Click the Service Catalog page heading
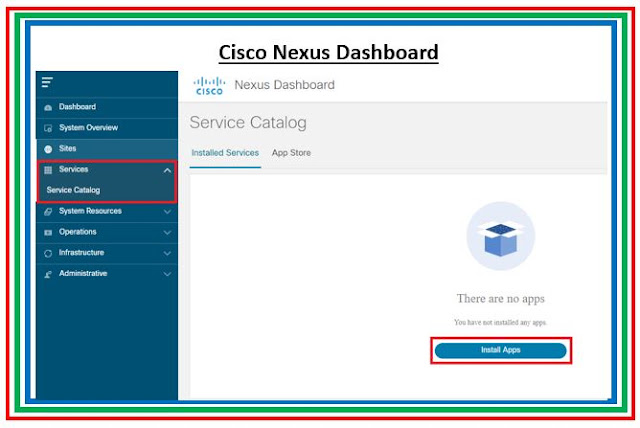 248,122
